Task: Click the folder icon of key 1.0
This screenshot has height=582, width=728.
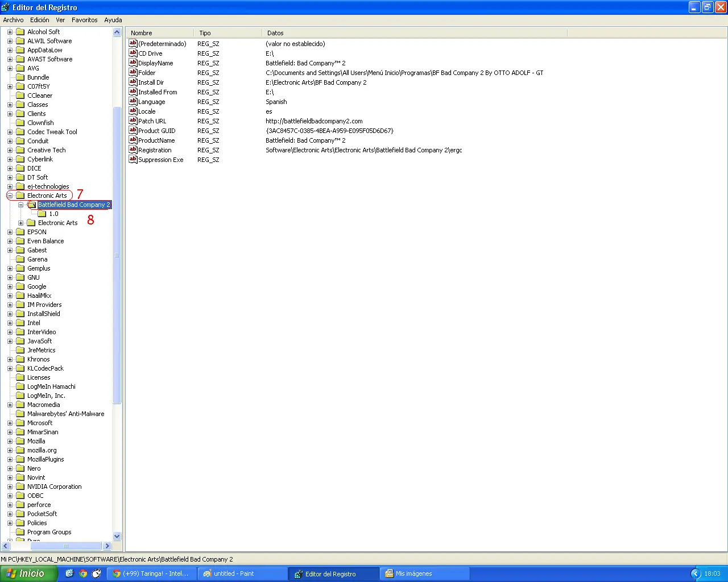Action: [42, 214]
